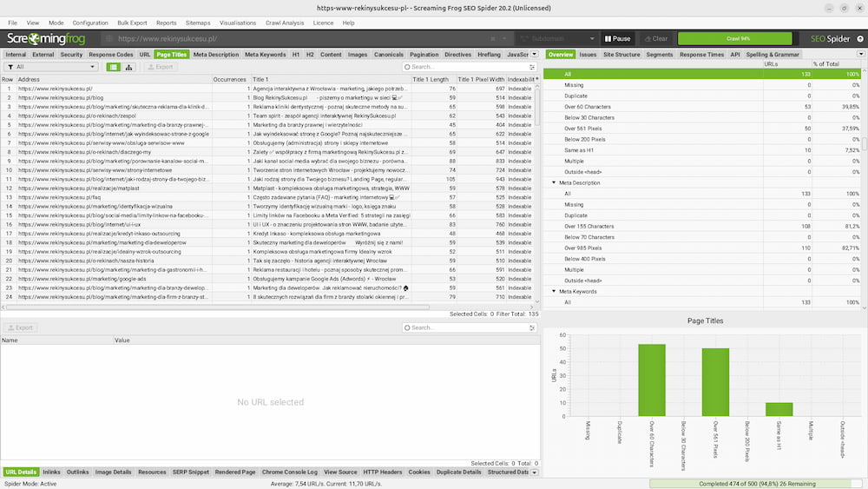Click the upper table search field
The height and width of the screenshot is (489, 868).
[x=470, y=67]
